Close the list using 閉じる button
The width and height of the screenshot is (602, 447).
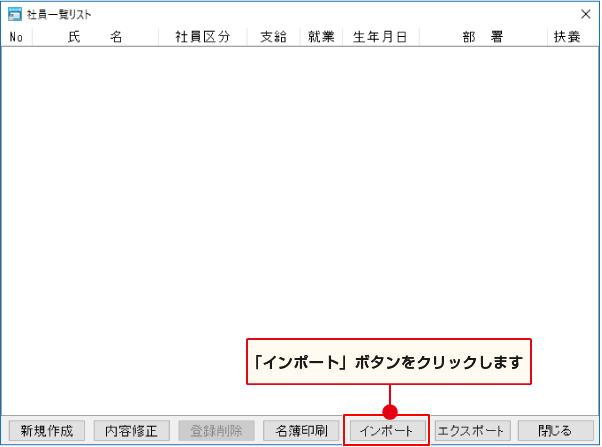tap(555, 430)
